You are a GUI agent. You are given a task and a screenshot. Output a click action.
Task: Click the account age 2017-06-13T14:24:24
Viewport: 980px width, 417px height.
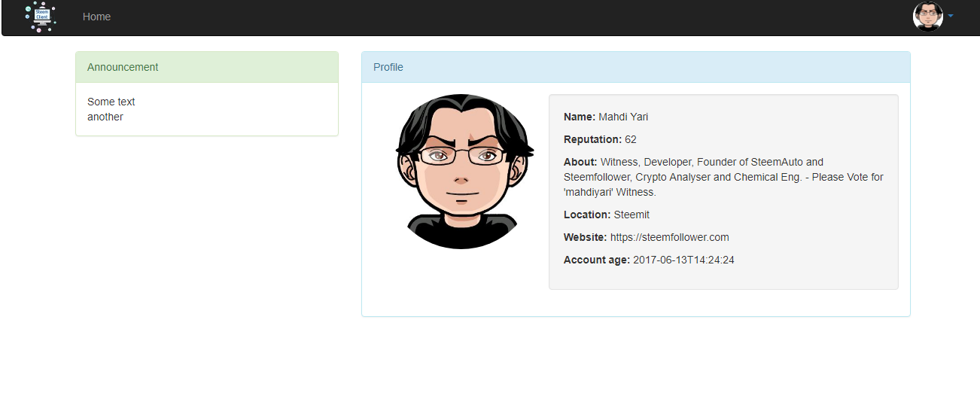click(683, 260)
